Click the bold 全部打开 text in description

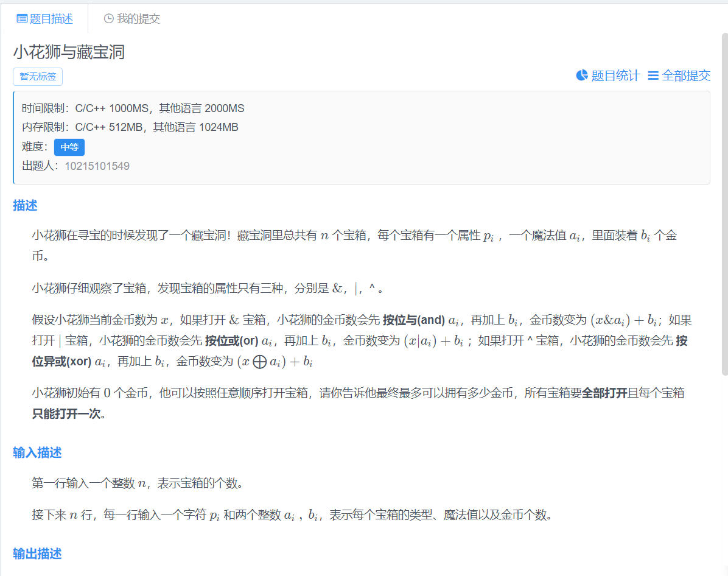[x=604, y=393]
